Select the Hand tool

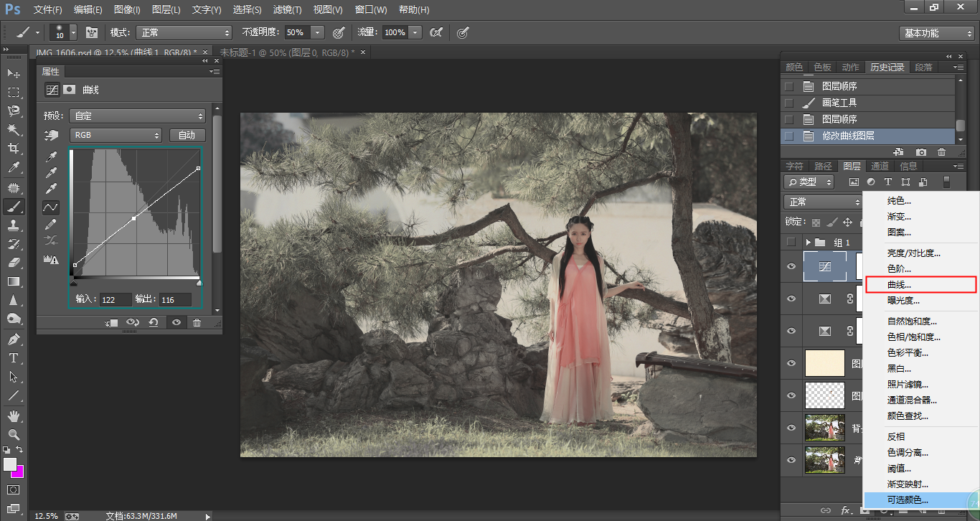pos(14,416)
